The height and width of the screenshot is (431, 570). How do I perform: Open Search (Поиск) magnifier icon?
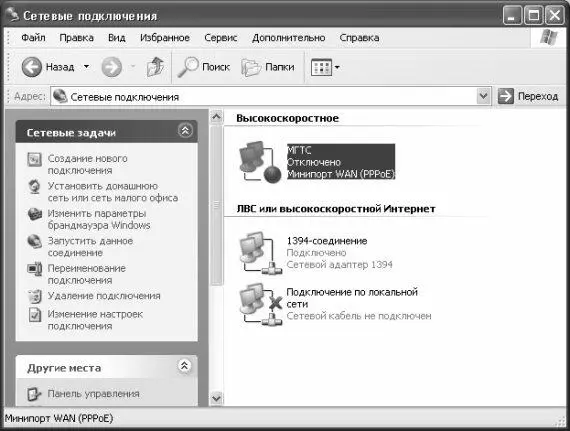click(188, 67)
